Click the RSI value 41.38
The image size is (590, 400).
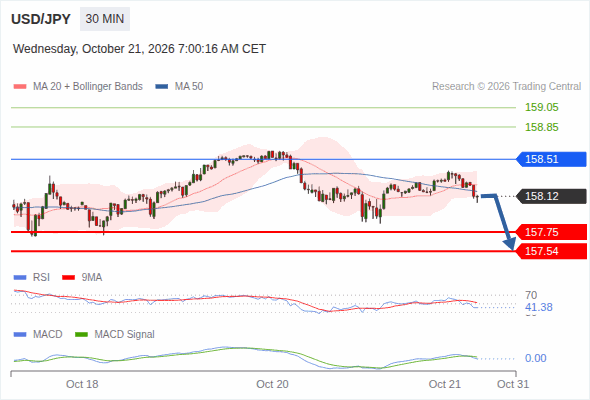pyautogui.click(x=539, y=307)
